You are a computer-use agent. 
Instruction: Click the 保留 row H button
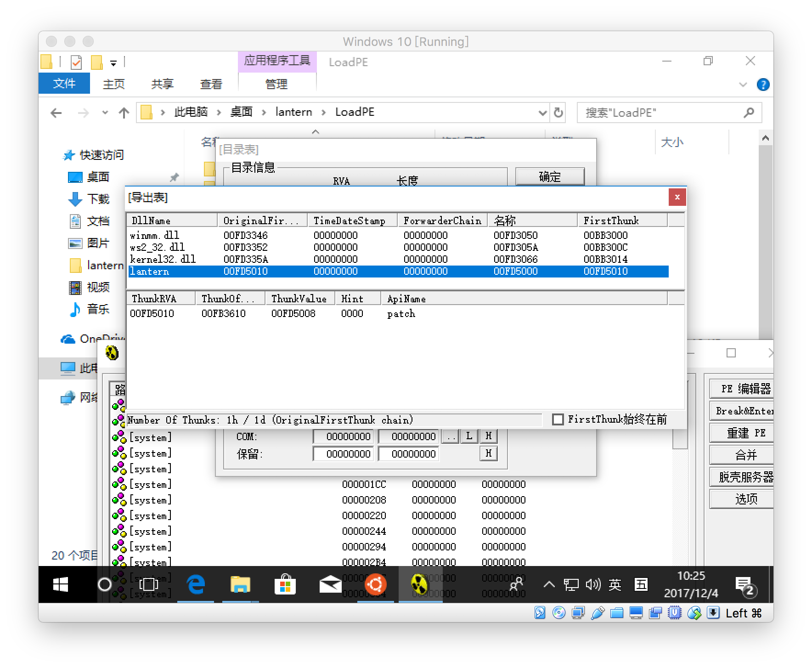click(x=488, y=453)
